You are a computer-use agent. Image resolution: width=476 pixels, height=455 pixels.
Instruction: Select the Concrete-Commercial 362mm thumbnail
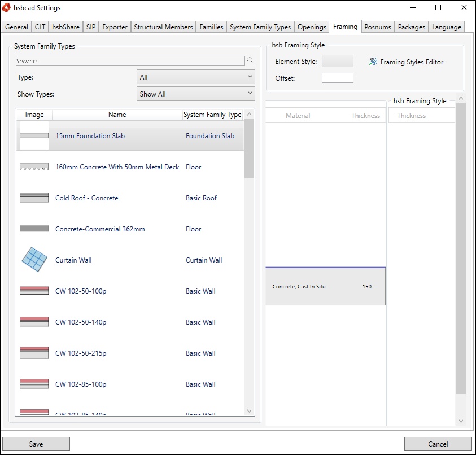coord(34,229)
